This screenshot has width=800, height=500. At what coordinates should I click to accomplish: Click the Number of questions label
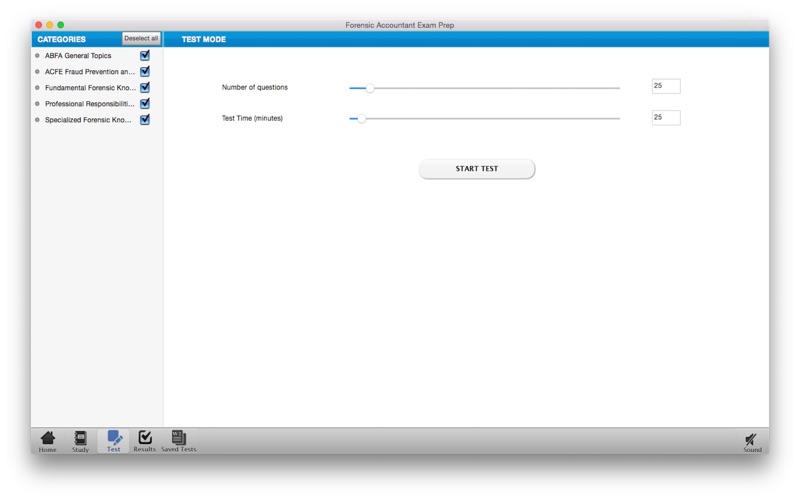(x=255, y=87)
